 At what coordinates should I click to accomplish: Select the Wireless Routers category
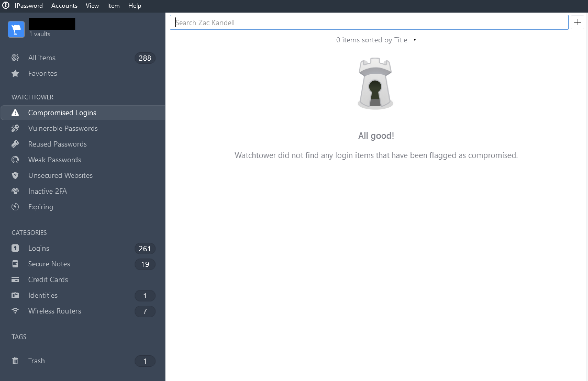point(54,311)
